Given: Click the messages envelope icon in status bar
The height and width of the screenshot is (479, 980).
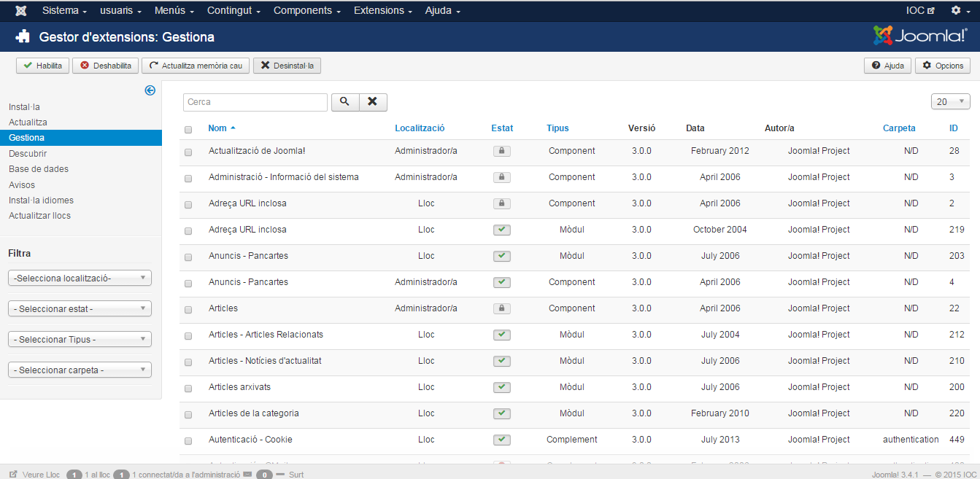Looking at the screenshot, I should [x=247, y=475].
